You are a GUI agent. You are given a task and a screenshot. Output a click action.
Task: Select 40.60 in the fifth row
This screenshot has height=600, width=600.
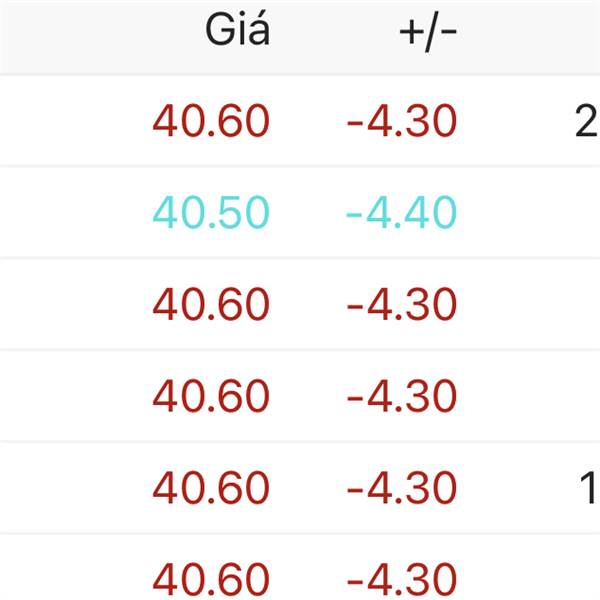(x=211, y=488)
